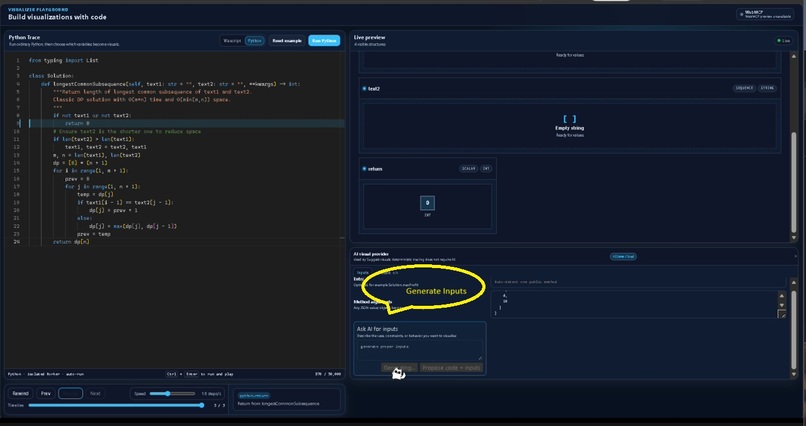Click the entry method input field
The image size is (806, 426).
click(638, 282)
